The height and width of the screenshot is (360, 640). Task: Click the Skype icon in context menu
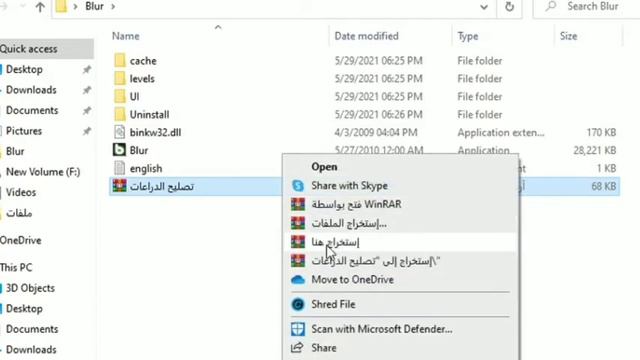point(298,186)
